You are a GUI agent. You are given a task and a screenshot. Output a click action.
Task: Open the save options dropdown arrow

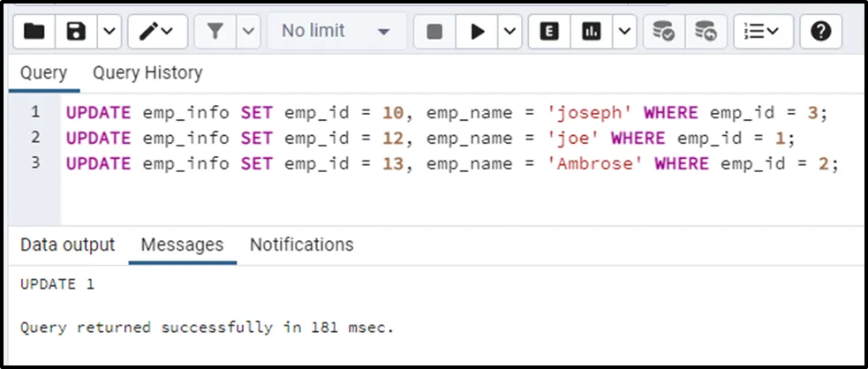[x=108, y=32]
